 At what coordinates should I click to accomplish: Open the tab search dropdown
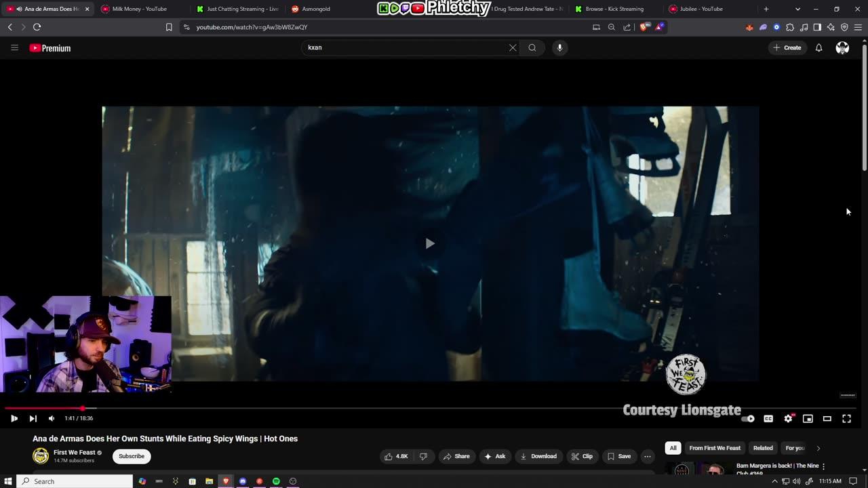(797, 9)
